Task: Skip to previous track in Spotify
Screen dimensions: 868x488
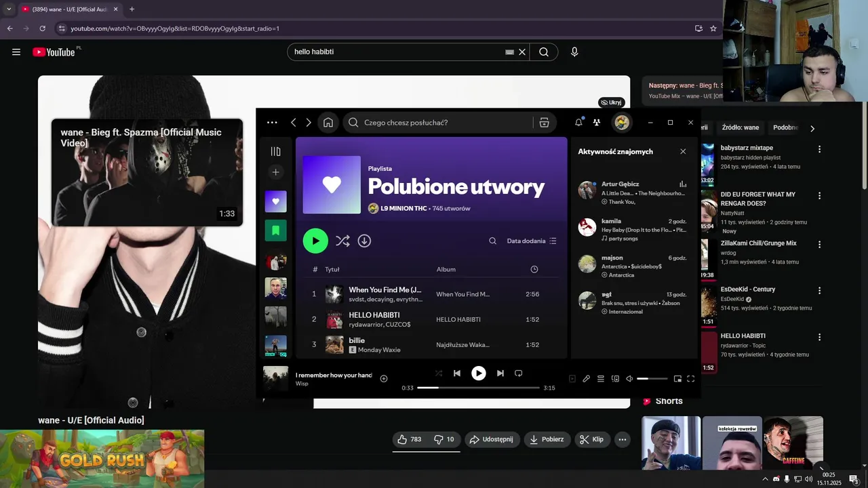Action: click(x=457, y=373)
